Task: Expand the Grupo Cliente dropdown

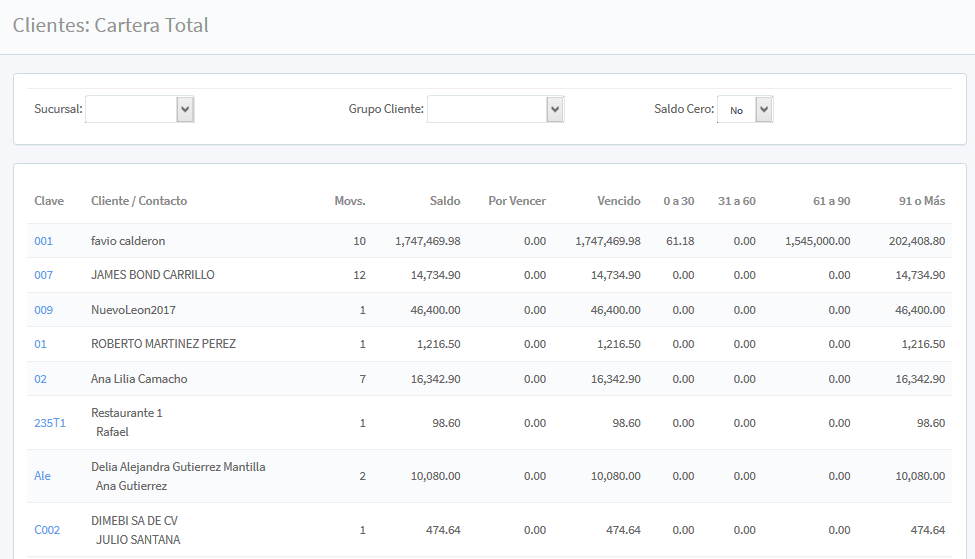Action: point(495,109)
